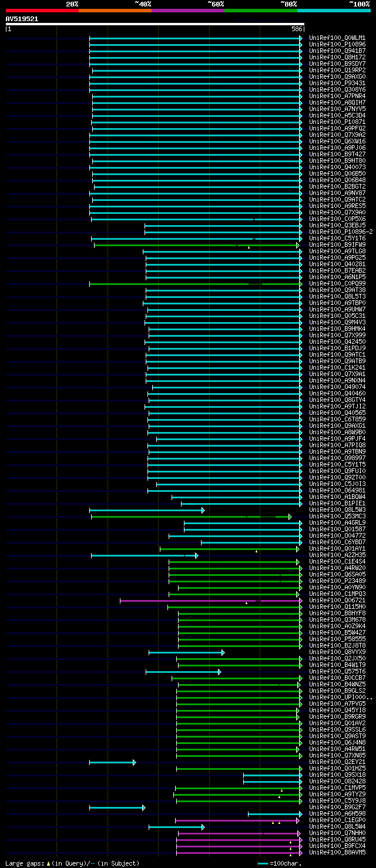The width and height of the screenshot is (376, 868).
Task: Select the UniRef100_O82428 label
Action: pos(337,782)
